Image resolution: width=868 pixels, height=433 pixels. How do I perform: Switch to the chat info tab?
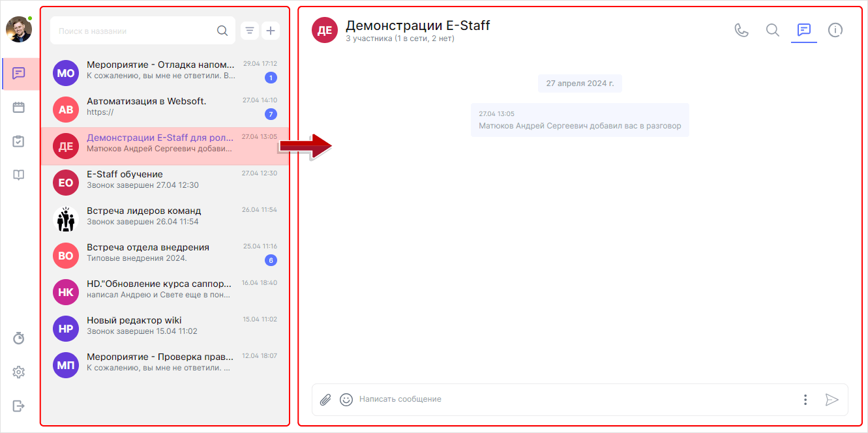pos(835,29)
